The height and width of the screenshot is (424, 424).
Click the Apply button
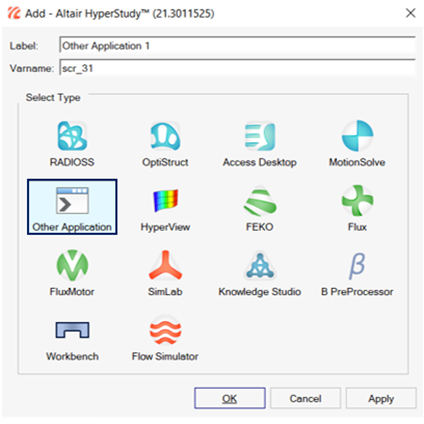point(381,398)
